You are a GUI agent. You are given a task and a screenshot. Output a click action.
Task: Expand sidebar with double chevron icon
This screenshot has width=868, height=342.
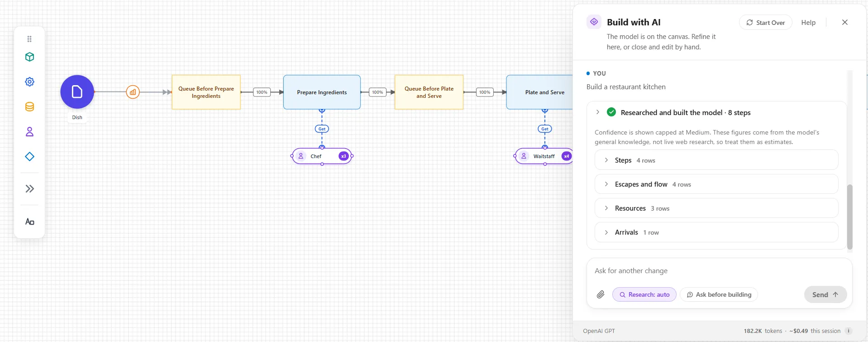click(x=29, y=189)
